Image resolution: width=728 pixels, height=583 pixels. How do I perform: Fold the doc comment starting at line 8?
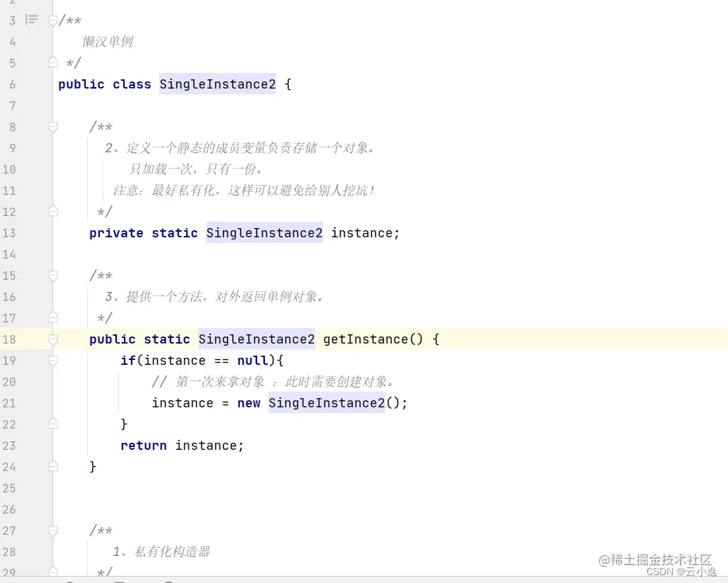[x=53, y=127]
